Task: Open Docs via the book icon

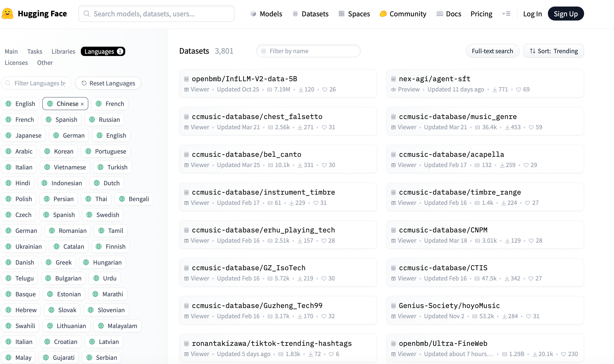Action: (440, 14)
